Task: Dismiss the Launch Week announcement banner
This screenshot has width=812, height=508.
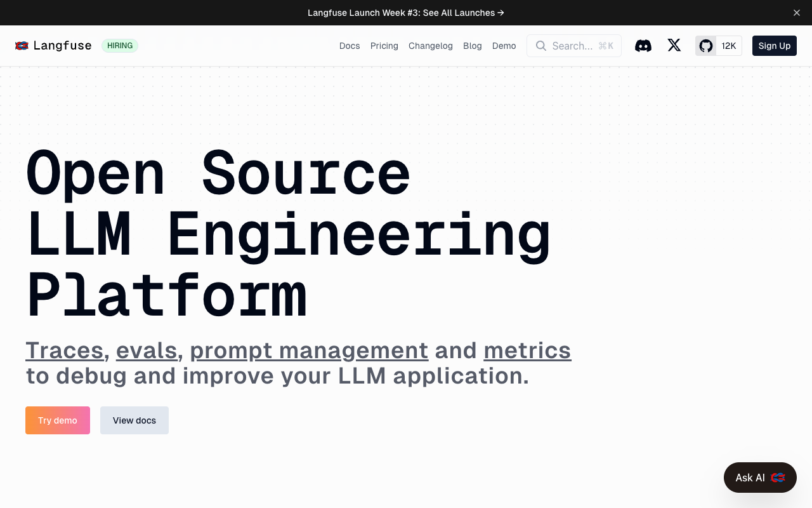Action: pyautogui.click(x=797, y=13)
